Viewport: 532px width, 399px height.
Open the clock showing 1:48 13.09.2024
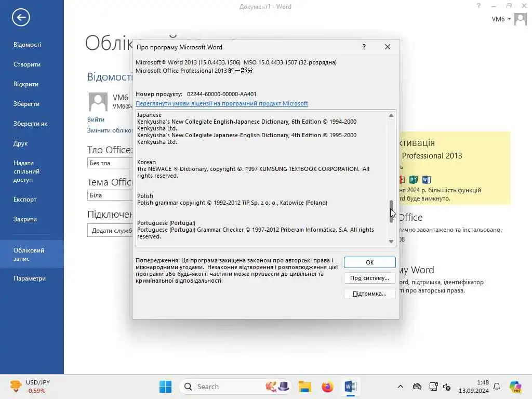474,387
